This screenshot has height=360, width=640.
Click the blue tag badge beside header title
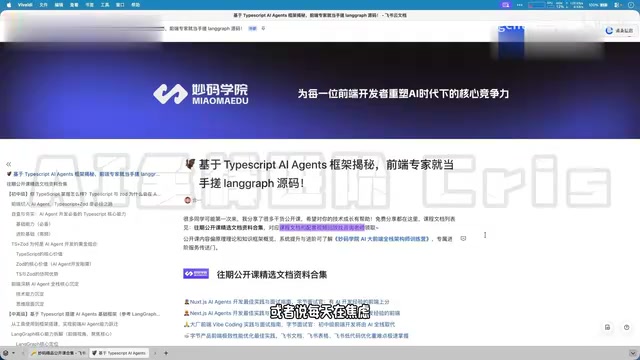(x=253, y=29)
